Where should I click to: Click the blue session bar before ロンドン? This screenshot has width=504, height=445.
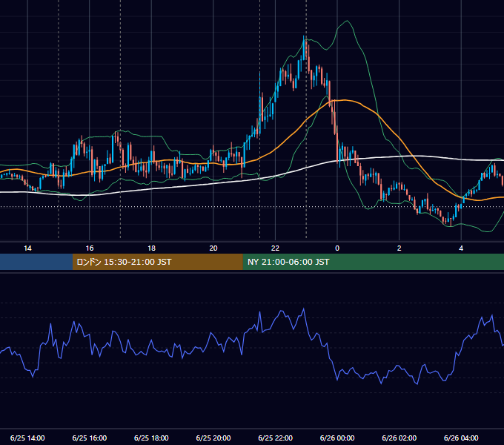pyautogui.click(x=36, y=262)
